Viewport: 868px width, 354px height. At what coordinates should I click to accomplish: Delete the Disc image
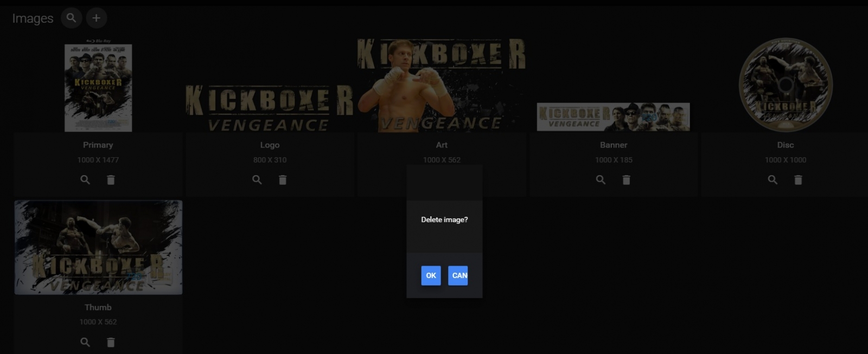[x=798, y=179]
